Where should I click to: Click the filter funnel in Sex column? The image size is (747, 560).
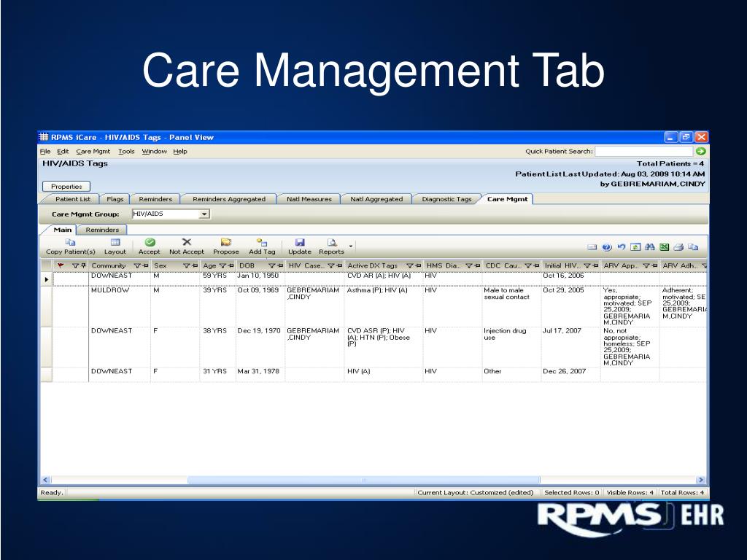tap(186, 265)
